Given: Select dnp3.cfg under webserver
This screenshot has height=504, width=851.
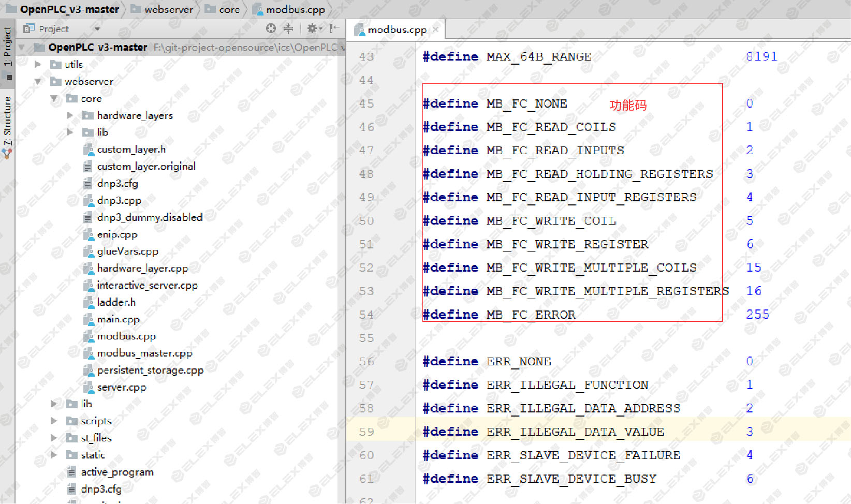Looking at the screenshot, I should point(101,489).
